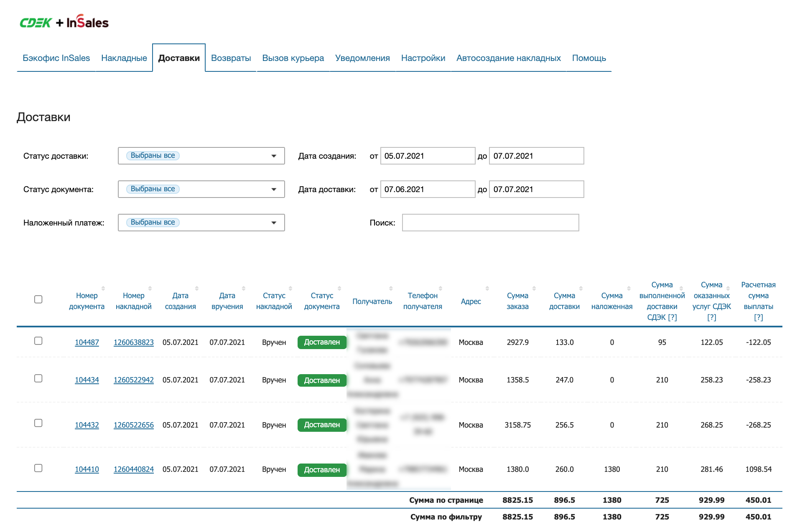Check the row checkbox for document 104487
Viewport: 810px width, 532px height.
coord(38,341)
